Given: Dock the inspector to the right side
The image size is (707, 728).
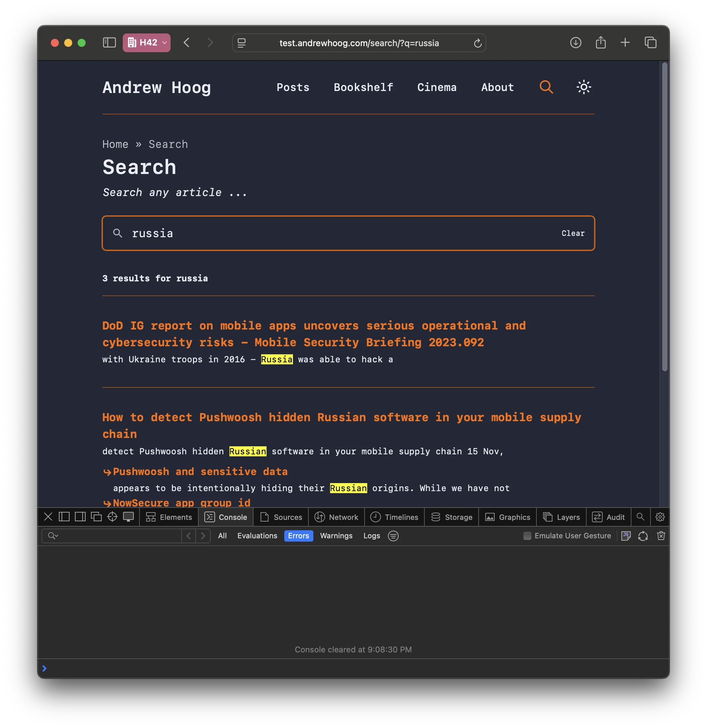Looking at the screenshot, I should click(x=80, y=517).
